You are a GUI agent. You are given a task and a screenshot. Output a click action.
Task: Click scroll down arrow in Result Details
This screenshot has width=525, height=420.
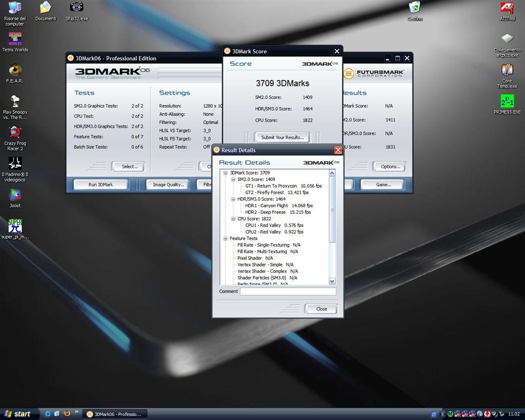tap(332, 282)
